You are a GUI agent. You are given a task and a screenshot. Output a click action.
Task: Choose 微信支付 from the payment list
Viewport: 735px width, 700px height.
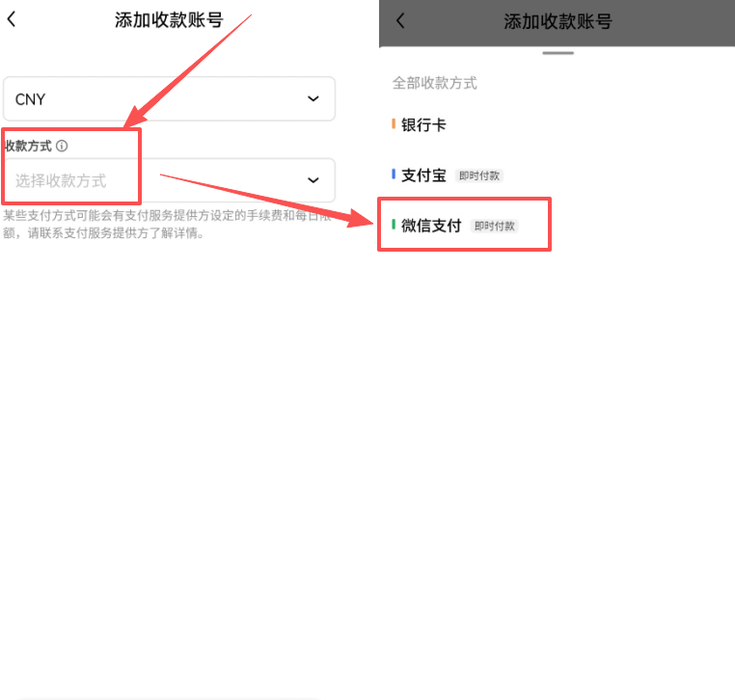(x=431, y=226)
